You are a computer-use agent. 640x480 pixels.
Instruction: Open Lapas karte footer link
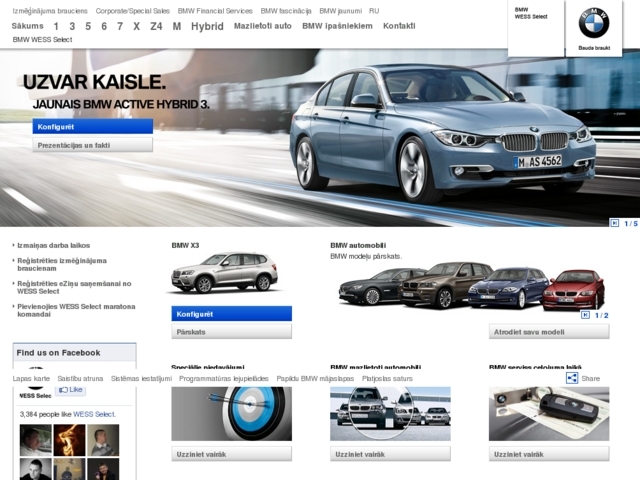pyautogui.click(x=31, y=378)
